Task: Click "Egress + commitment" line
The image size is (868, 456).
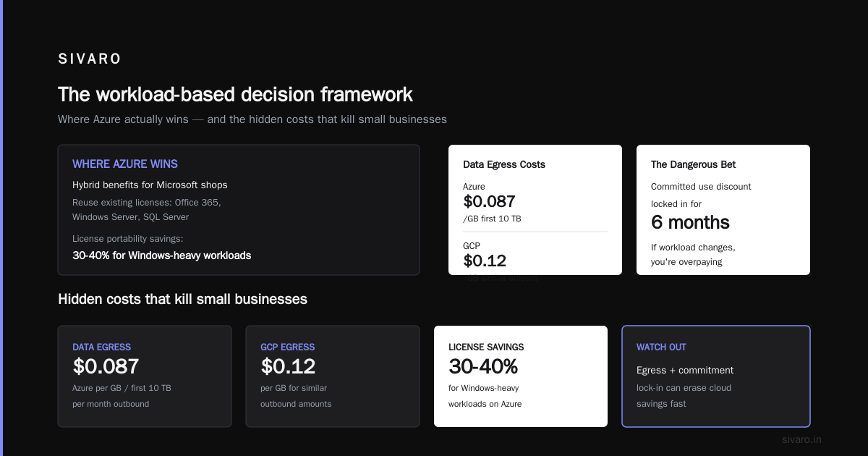Action: click(685, 371)
